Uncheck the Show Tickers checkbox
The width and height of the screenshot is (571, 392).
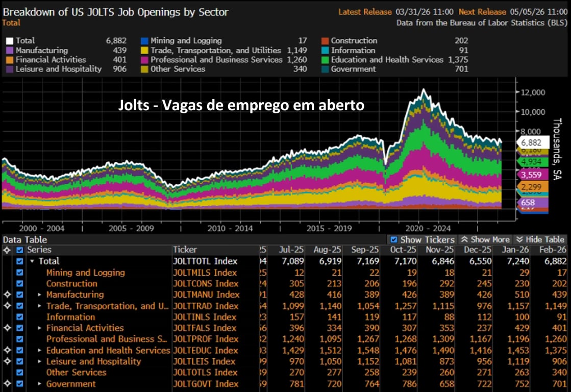(393, 239)
